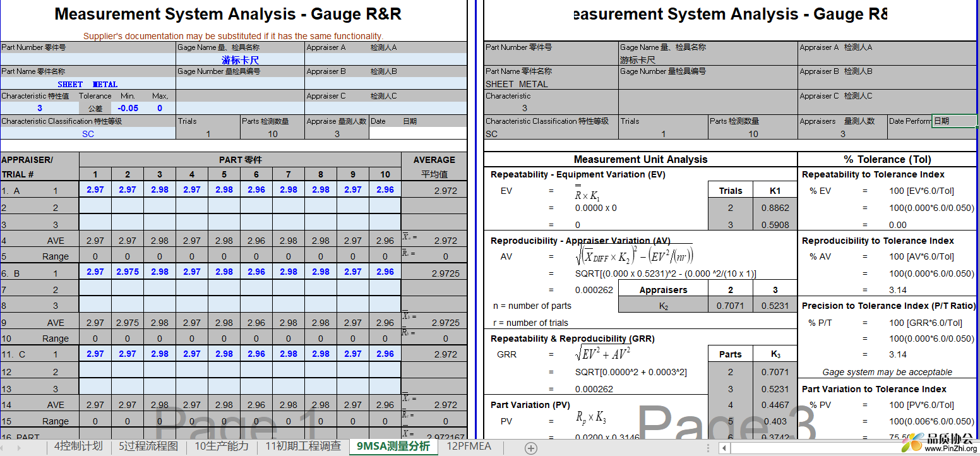Click the Repeatability to Tolerance Index heading

873,174
